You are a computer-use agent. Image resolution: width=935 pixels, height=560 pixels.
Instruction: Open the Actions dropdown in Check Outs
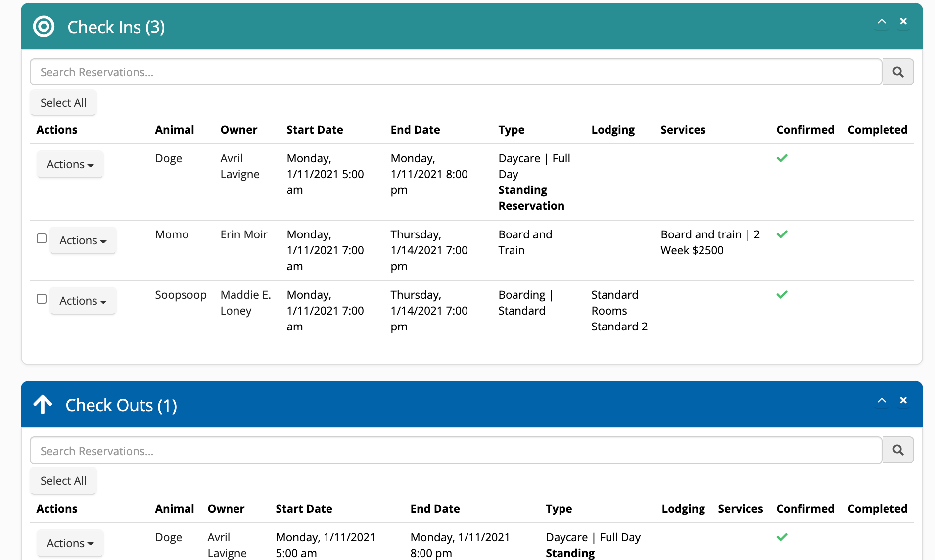pyautogui.click(x=70, y=543)
